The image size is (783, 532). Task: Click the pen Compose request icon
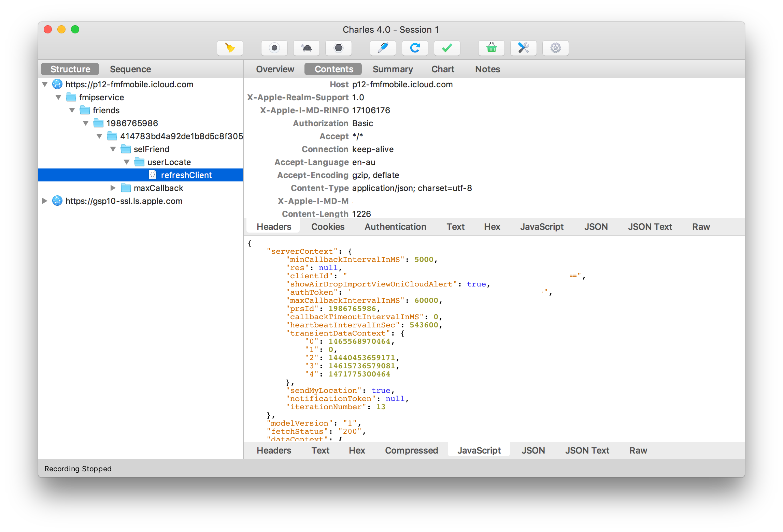click(383, 48)
